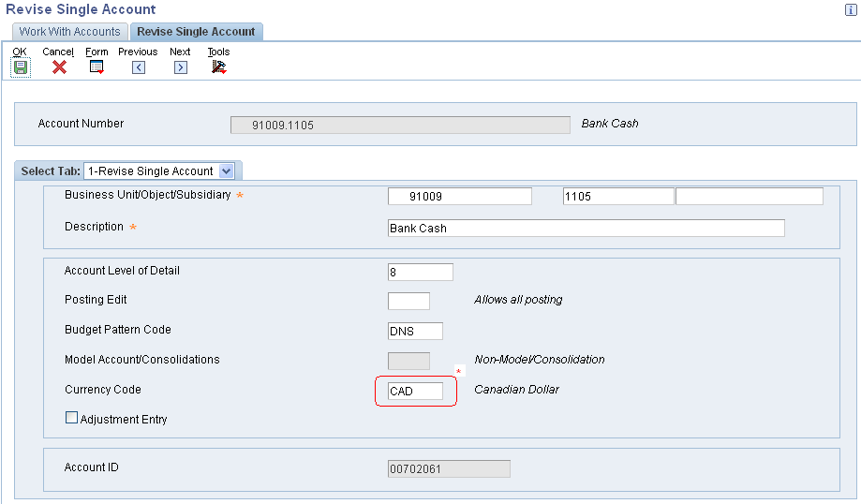
Task: Click the 'Account ID' label
Action: 91,467
